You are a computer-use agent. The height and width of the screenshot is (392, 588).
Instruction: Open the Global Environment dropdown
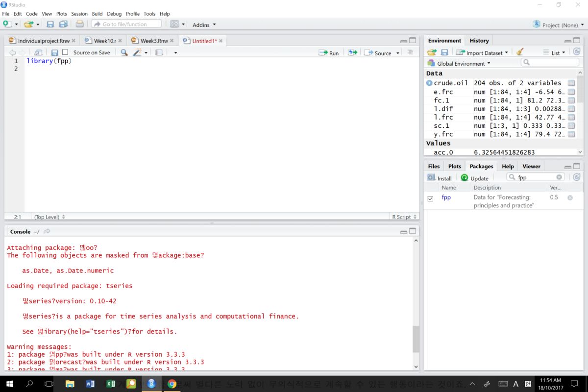pyautogui.click(x=459, y=63)
